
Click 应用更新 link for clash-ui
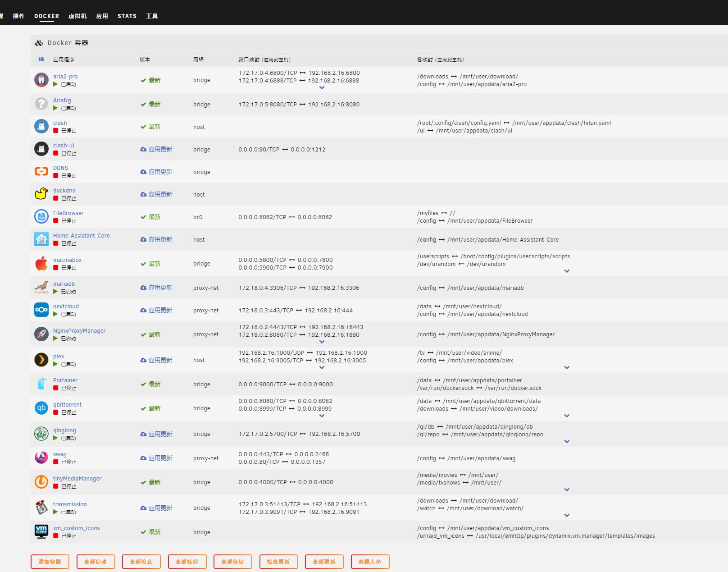point(160,149)
